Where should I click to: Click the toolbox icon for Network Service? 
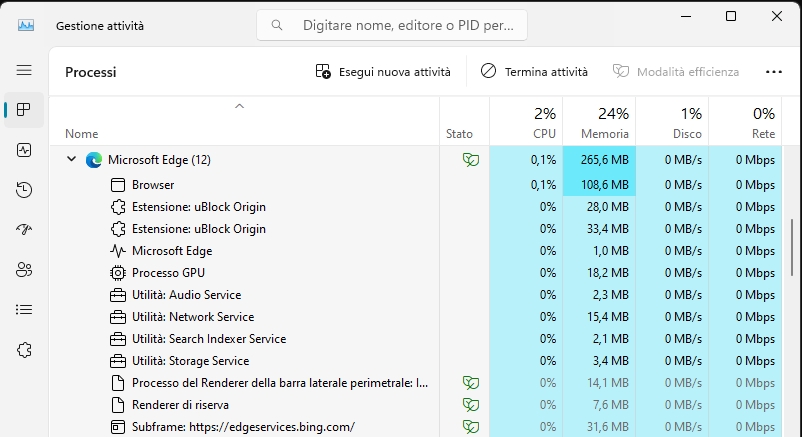118,317
